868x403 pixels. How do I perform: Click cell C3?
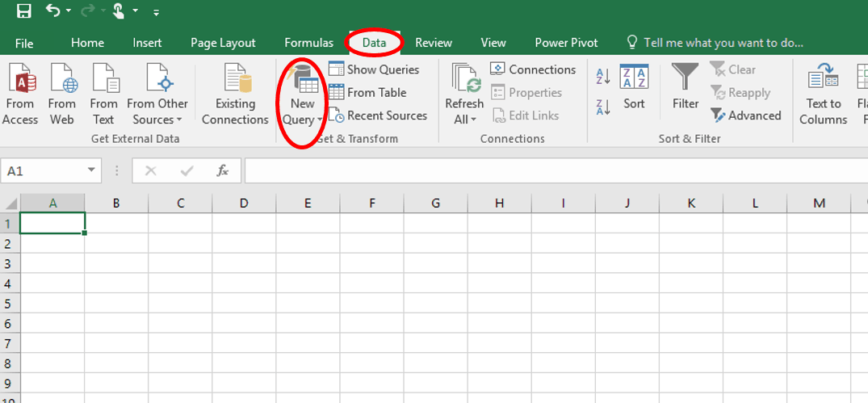(180, 263)
